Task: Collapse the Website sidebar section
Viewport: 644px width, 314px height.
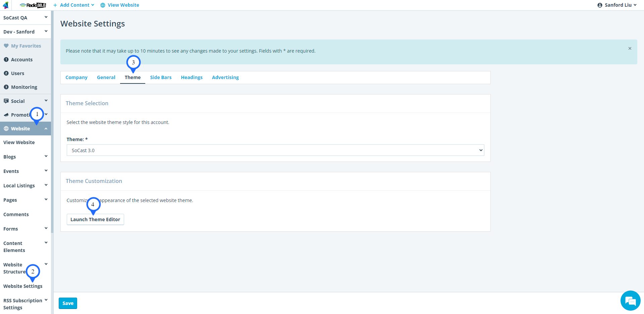Action: point(46,129)
